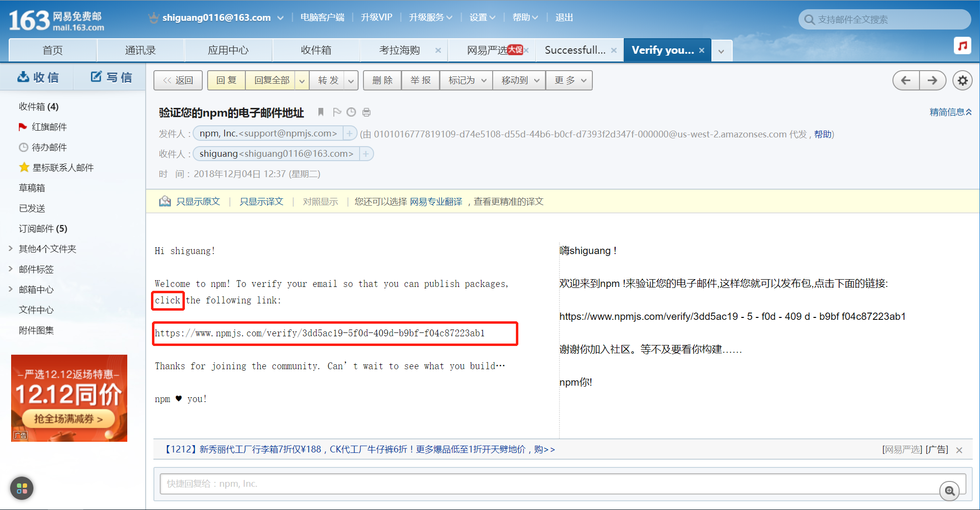Click 升级VIP link
This screenshot has width=980, height=510.
click(377, 17)
